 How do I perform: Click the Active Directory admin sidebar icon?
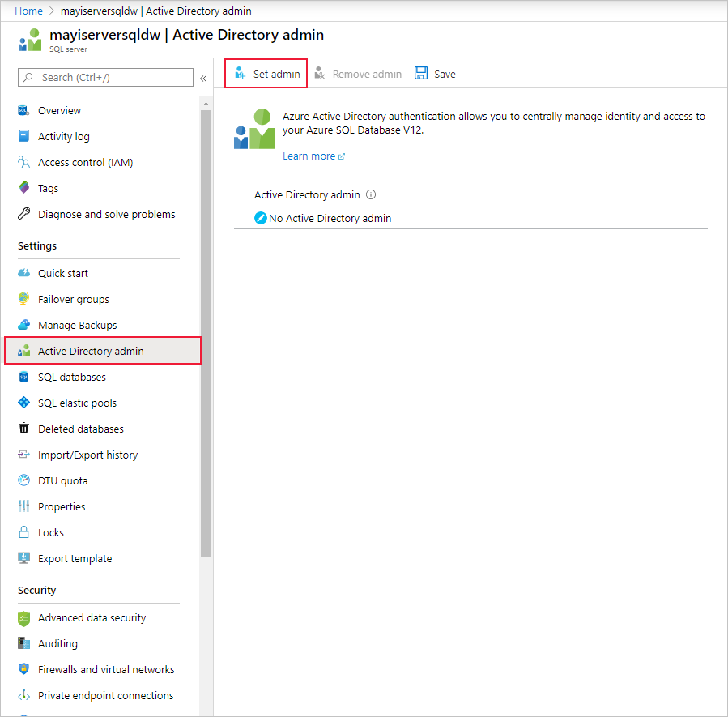pos(23,351)
